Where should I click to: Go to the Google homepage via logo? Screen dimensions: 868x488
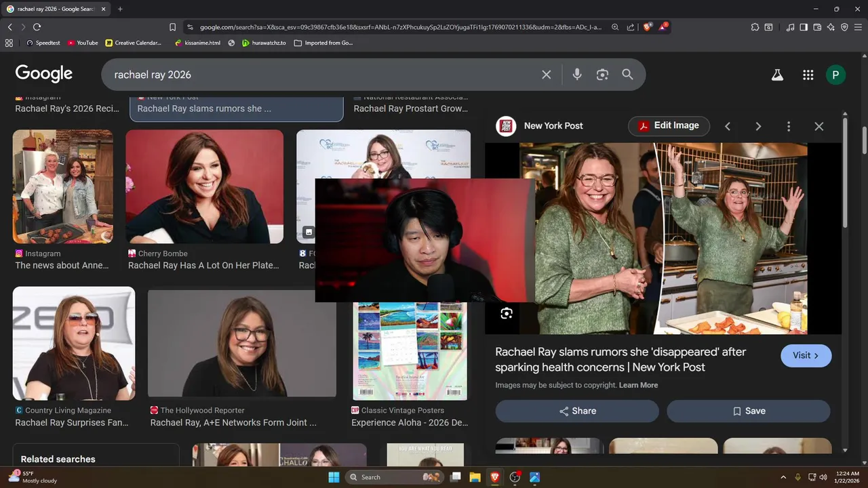pos(44,74)
